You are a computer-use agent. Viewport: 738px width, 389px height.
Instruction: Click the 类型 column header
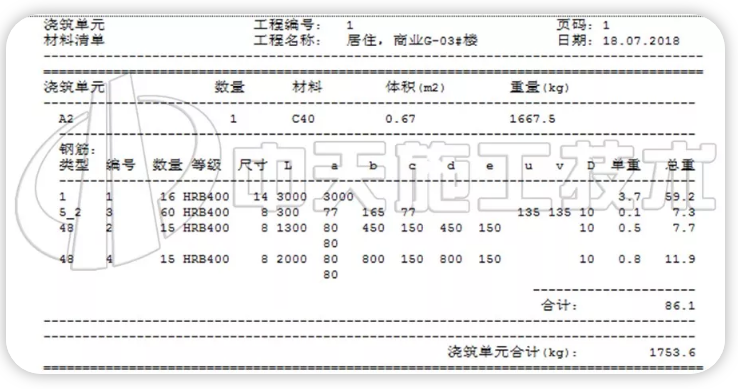pyautogui.click(x=74, y=165)
